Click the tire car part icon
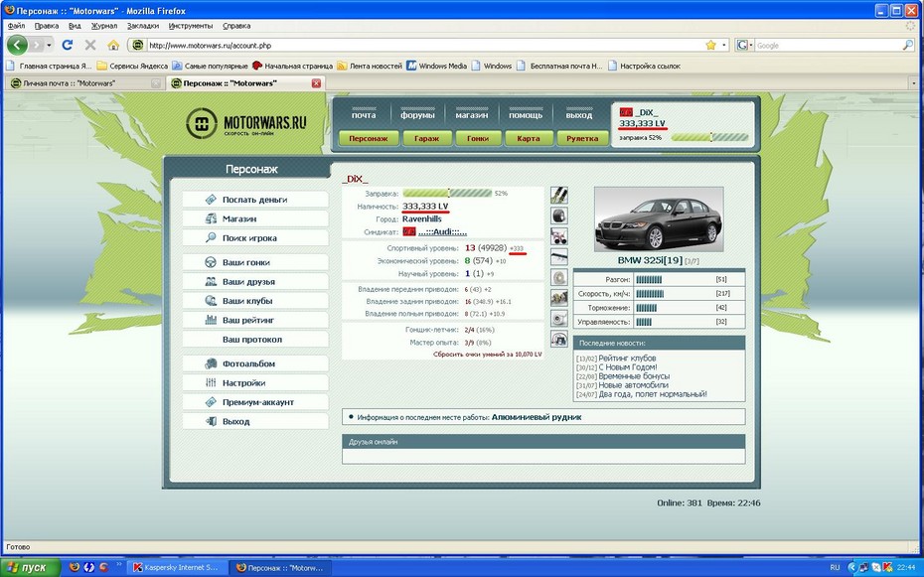This screenshot has width=924, height=577. 559,216
